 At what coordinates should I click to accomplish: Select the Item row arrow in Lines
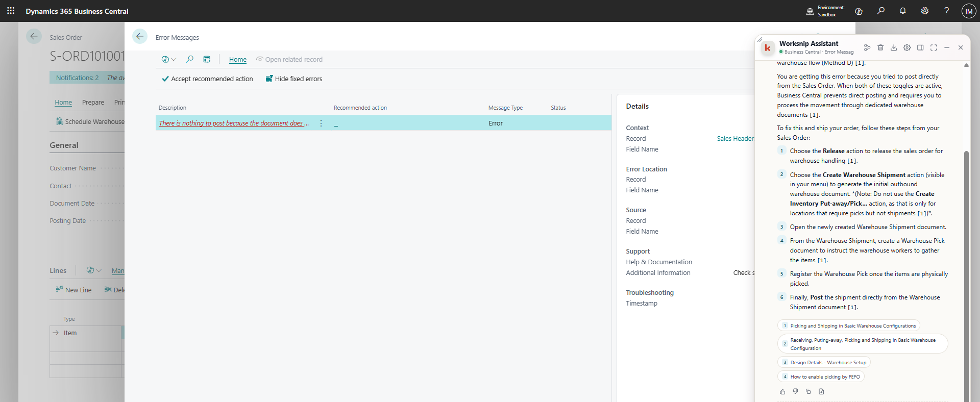coord(56,333)
